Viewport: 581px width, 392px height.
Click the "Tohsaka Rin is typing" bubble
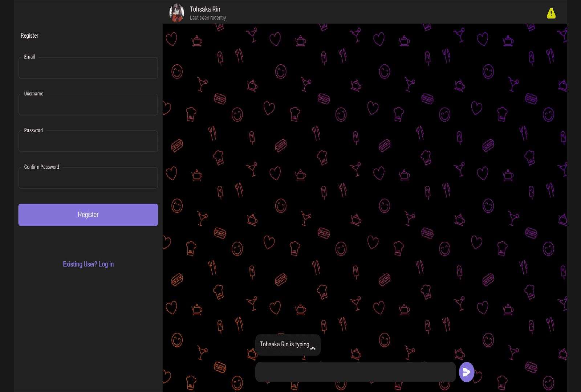pyautogui.click(x=284, y=344)
